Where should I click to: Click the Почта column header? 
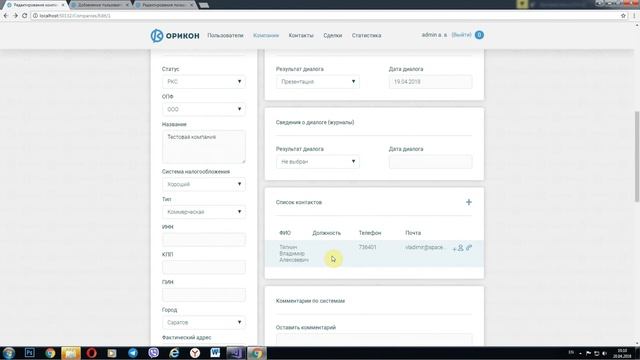(x=413, y=233)
